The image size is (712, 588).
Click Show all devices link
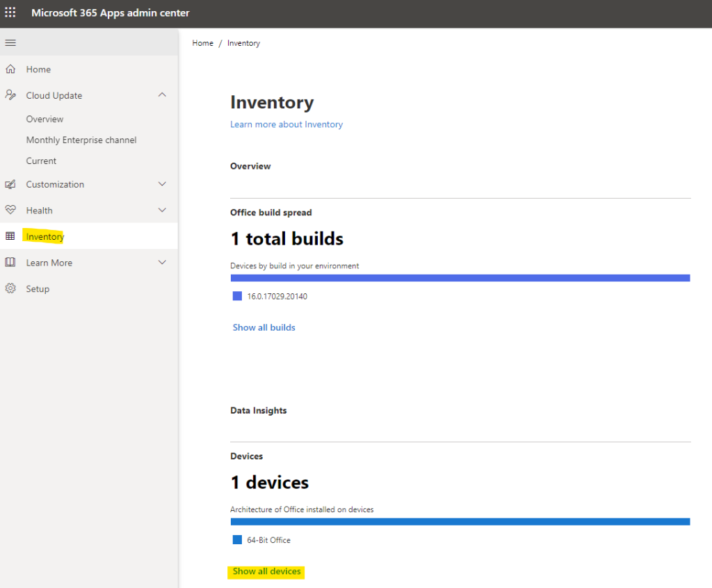pos(266,571)
